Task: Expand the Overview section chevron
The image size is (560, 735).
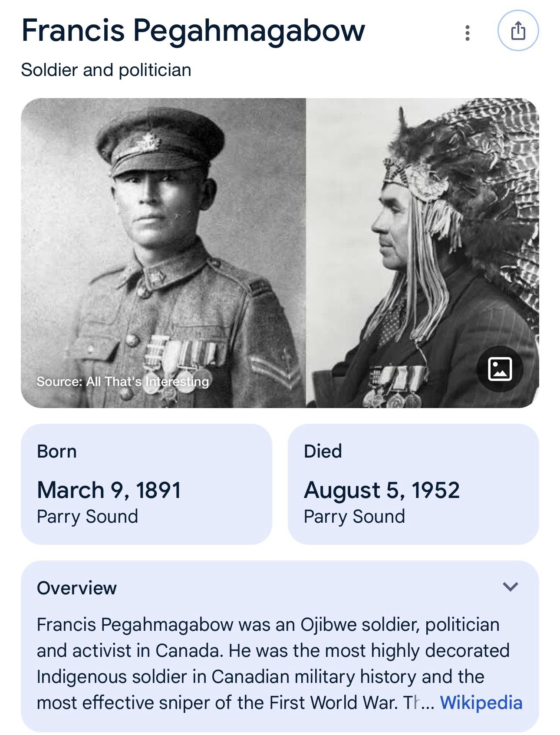Action: 510,587
